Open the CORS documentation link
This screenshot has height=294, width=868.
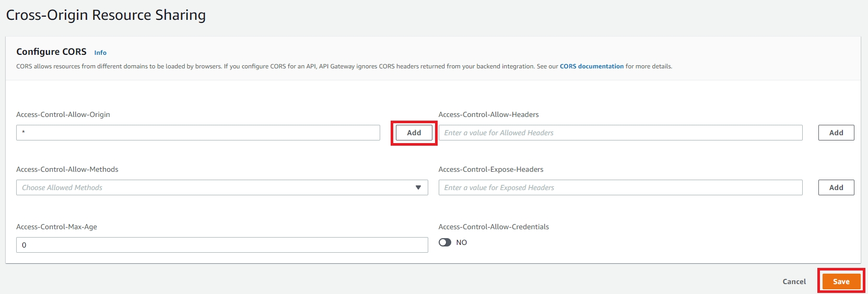592,66
